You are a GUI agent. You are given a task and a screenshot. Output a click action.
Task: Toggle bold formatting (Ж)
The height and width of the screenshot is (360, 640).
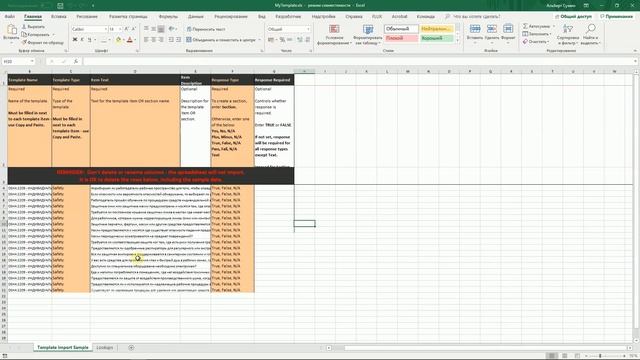coord(75,40)
